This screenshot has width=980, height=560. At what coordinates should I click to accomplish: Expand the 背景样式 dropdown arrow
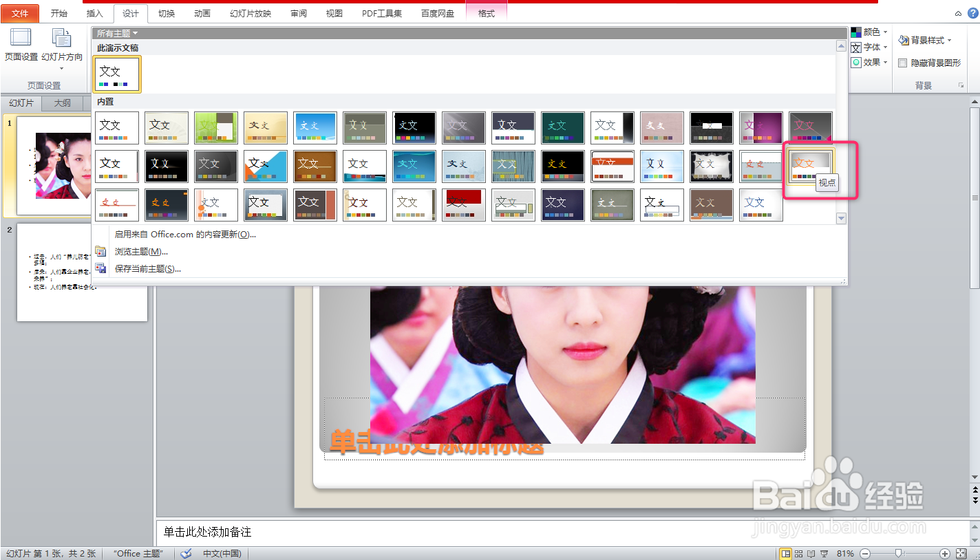949,41
